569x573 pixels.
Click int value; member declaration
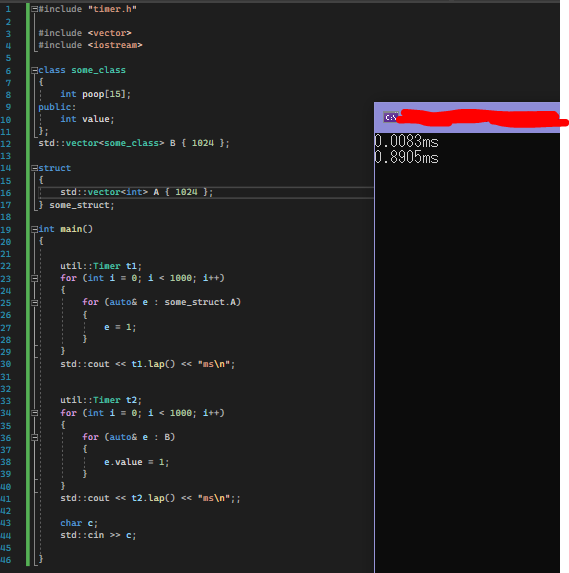pos(87,119)
